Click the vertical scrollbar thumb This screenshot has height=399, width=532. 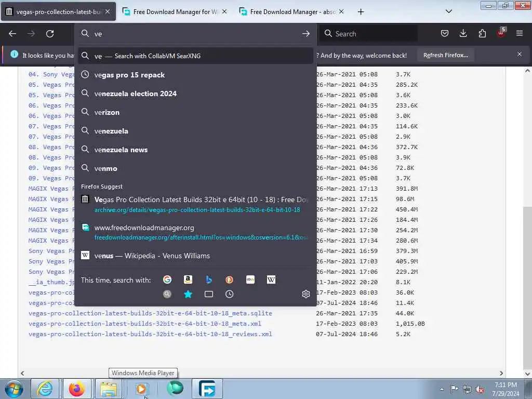click(527, 287)
